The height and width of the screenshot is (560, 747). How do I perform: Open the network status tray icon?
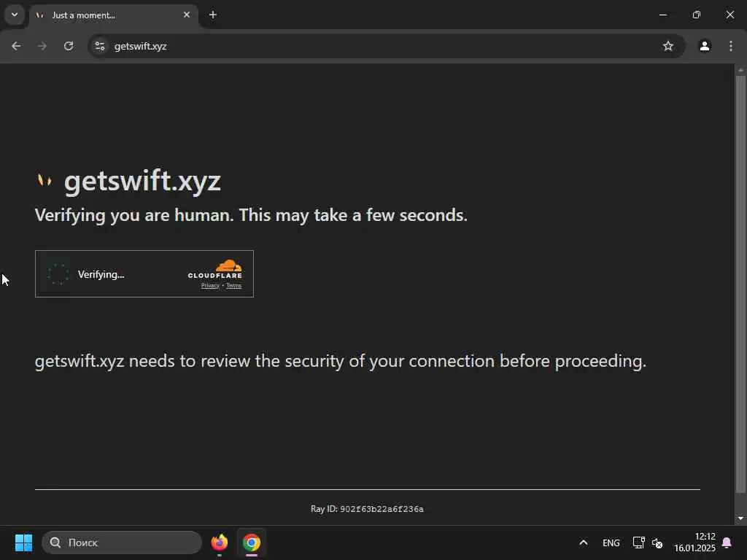click(638, 542)
